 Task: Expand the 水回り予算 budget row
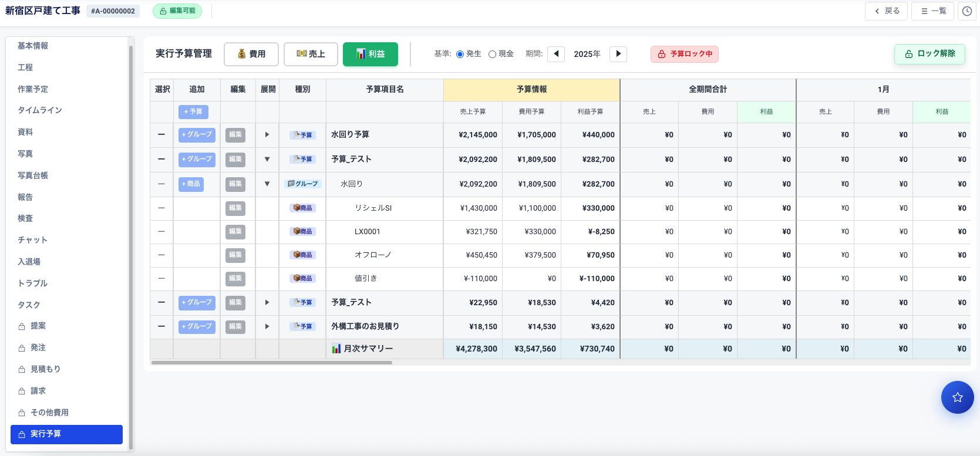pyautogui.click(x=267, y=135)
